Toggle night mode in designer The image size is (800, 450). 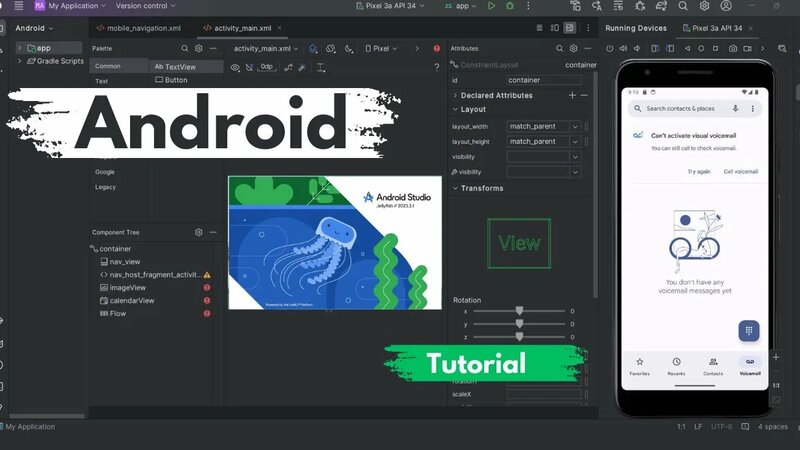tap(349, 48)
